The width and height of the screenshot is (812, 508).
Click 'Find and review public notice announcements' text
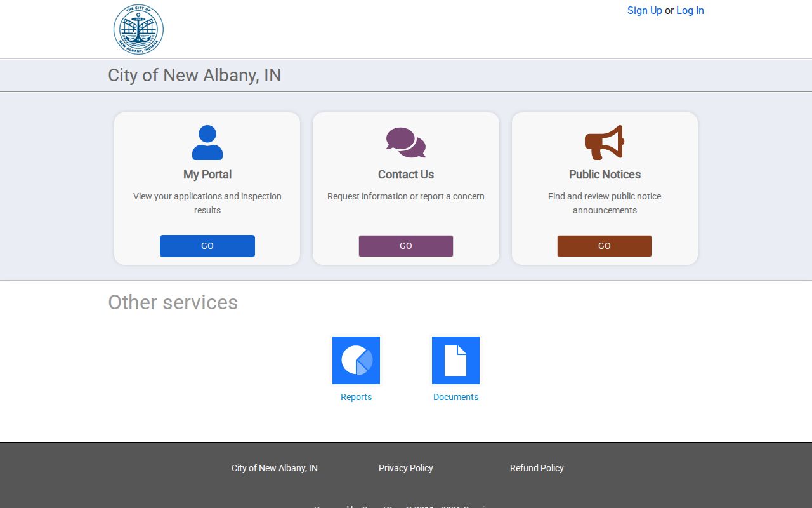605,203
